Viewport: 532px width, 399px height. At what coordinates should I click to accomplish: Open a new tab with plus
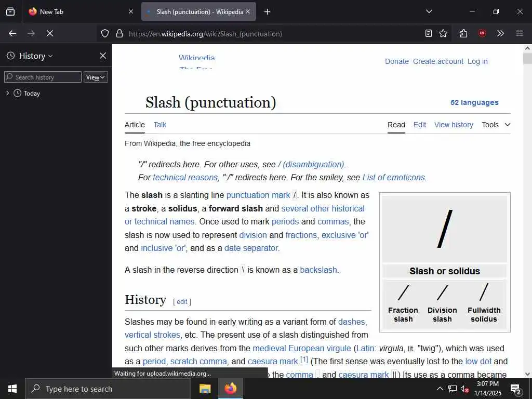coord(268,12)
